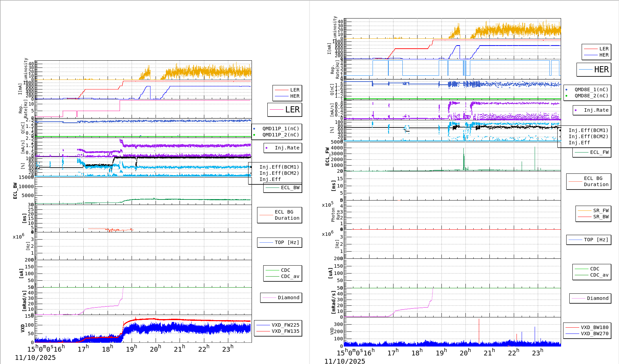Click the 15000 tick on ECL_BW axis
Viewport: 619px width, 364px height.
tap(26, 177)
